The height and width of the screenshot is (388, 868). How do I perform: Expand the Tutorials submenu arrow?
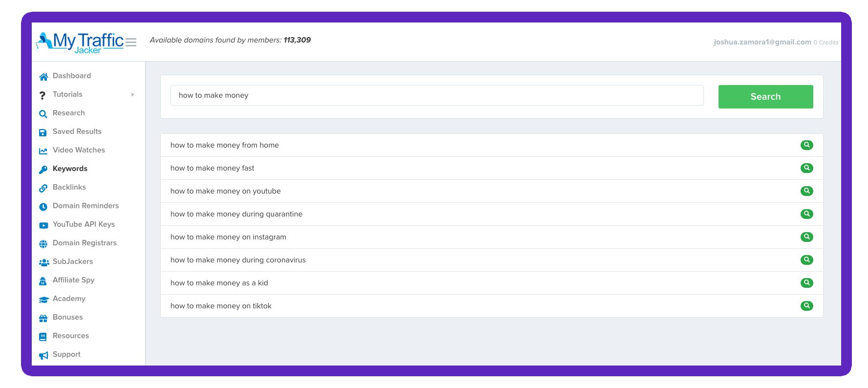click(133, 94)
